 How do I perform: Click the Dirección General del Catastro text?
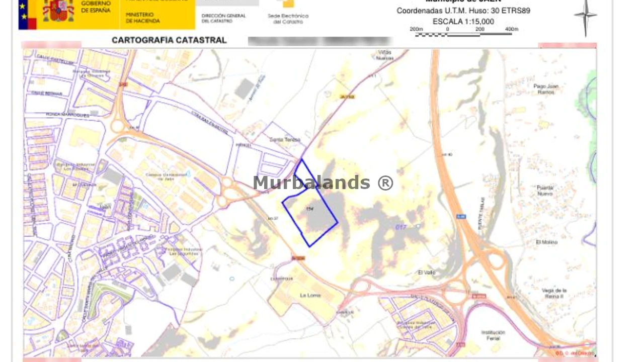[223, 18]
